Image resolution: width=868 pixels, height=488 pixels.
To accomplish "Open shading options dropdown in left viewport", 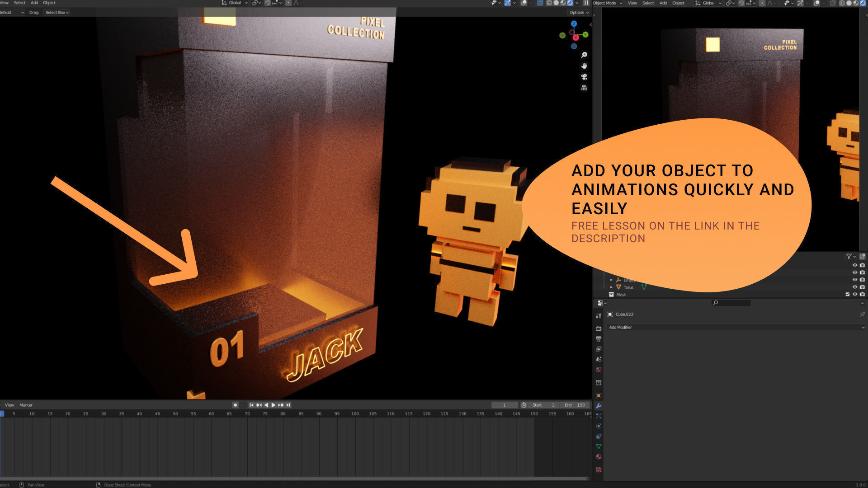I will pyautogui.click(x=577, y=3).
